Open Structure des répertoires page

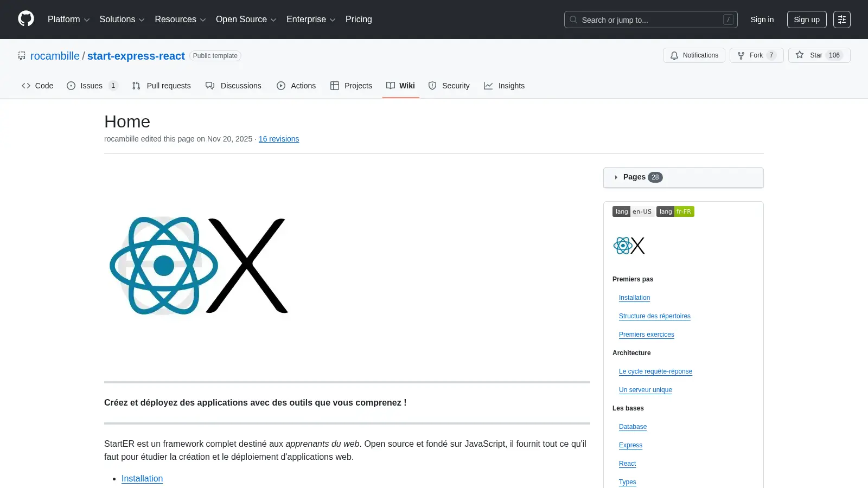[654, 316]
